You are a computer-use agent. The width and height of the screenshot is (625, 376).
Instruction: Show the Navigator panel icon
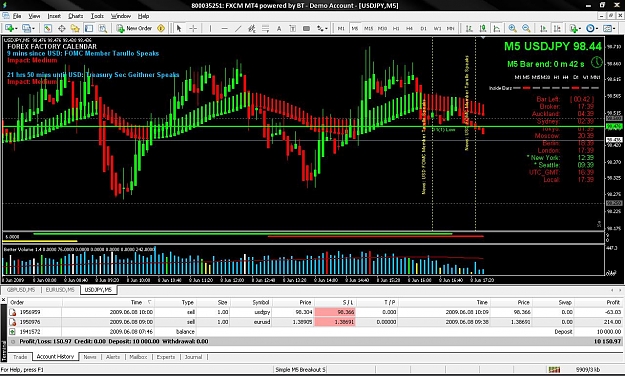(75, 28)
